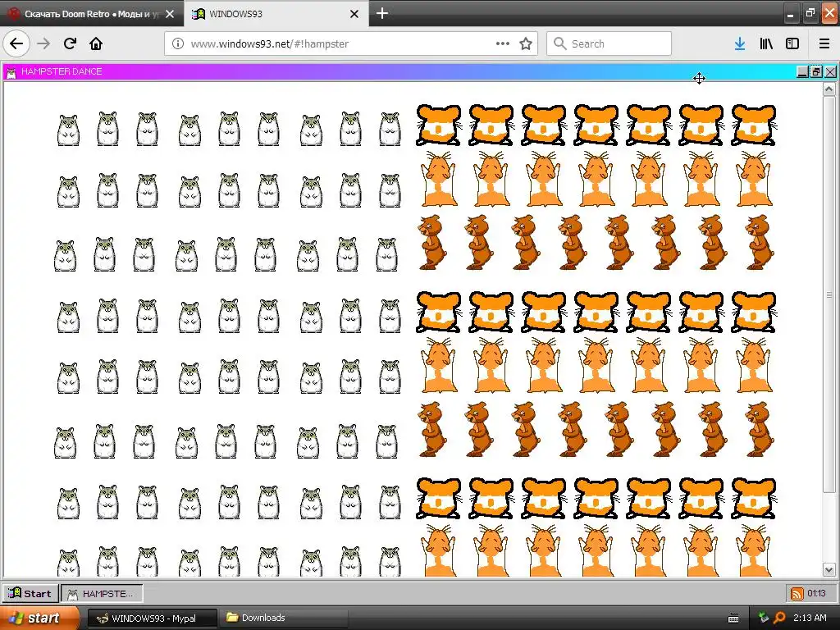Click the green network tray icon
Image resolution: width=840 pixels, height=630 pixels.
[x=764, y=618]
